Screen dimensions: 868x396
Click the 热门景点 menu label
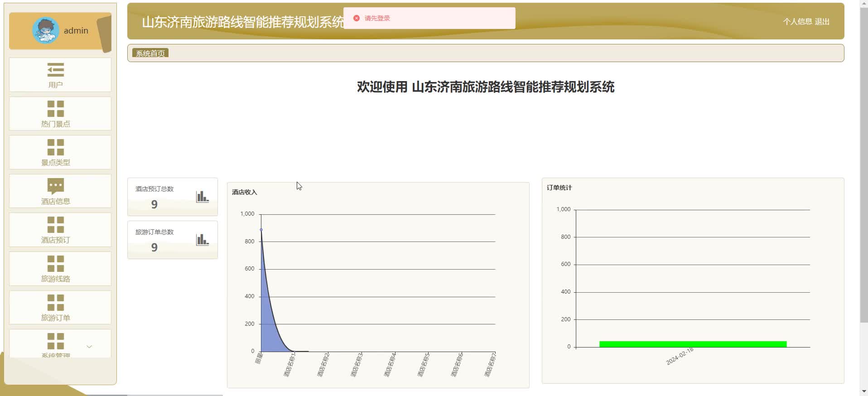(56, 124)
